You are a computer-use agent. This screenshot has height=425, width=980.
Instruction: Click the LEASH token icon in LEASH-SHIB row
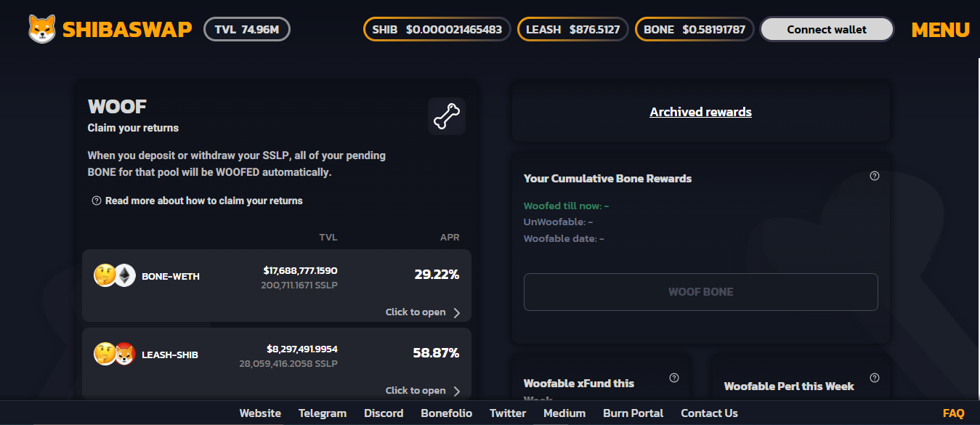pyautogui.click(x=105, y=354)
